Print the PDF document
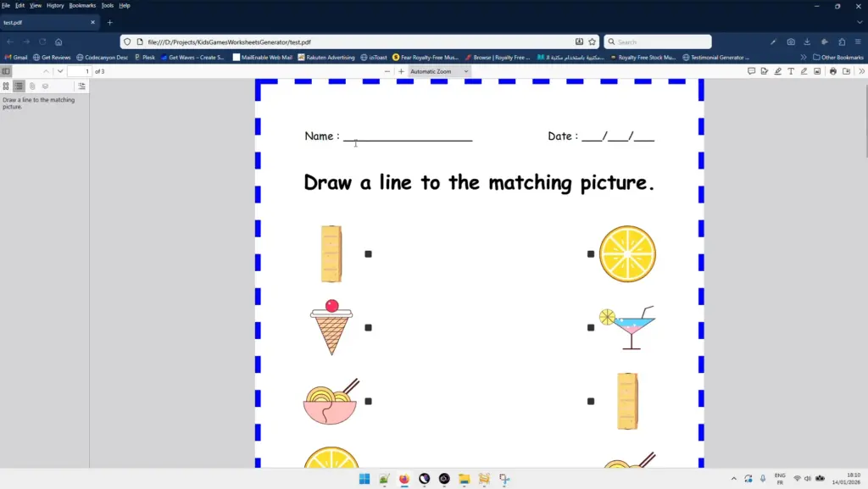Screen dimensions: 868x489 (832, 71)
